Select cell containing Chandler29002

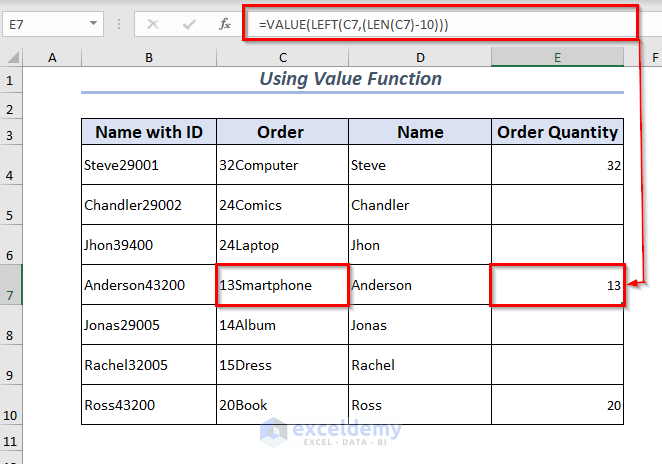point(149,205)
